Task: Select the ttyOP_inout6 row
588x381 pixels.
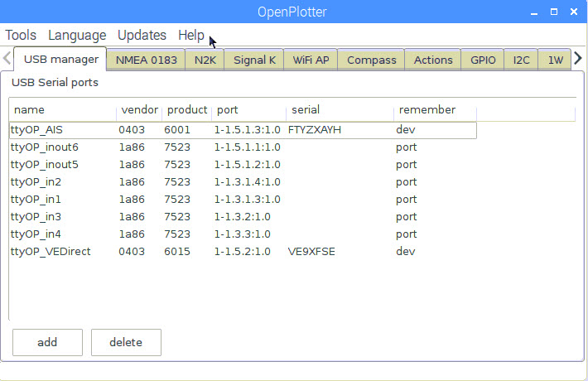Action: click(243, 147)
